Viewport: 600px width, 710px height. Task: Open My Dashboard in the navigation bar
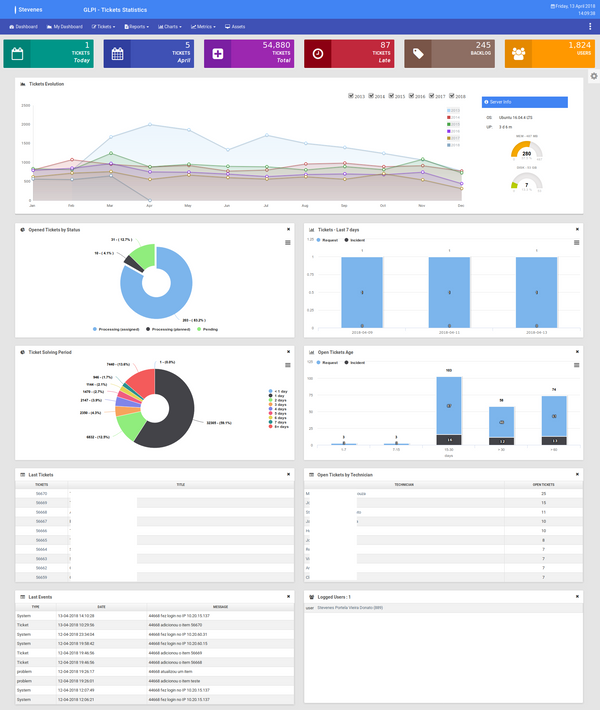65,27
